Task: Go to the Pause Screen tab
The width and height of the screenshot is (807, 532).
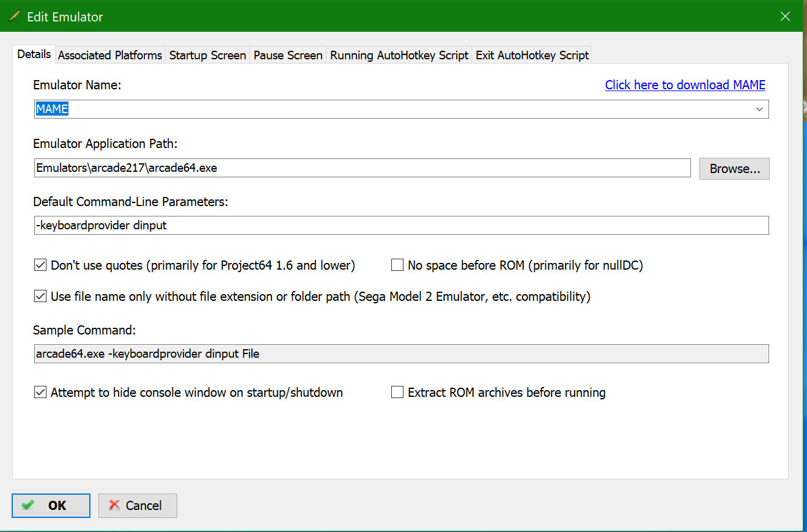Action: pos(288,55)
